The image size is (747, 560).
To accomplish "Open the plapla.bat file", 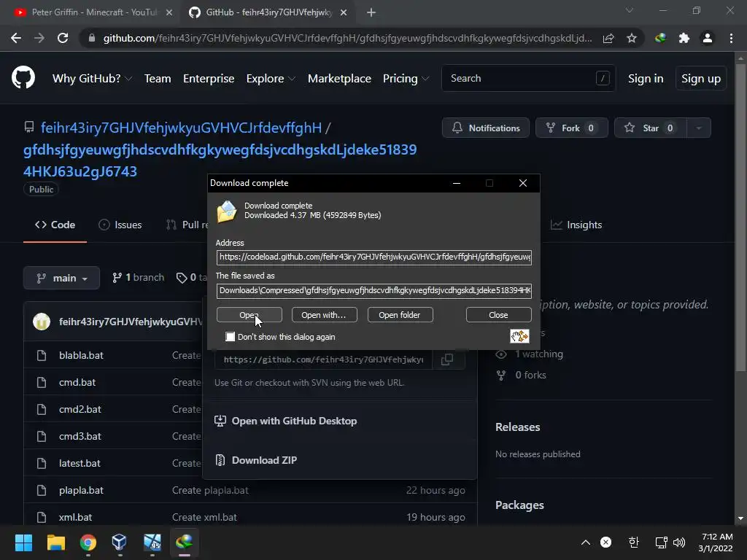I will click(x=81, y=490).
